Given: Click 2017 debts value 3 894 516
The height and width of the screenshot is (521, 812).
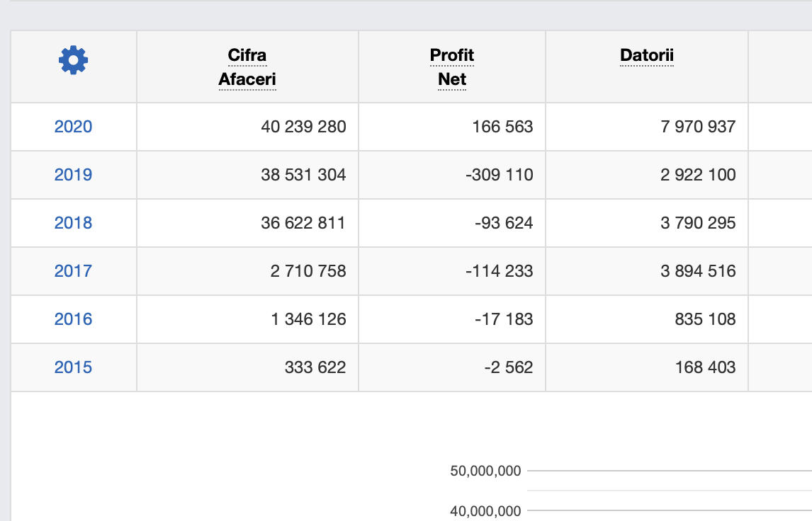Looking at the screenshot, I should pos(698,271).
